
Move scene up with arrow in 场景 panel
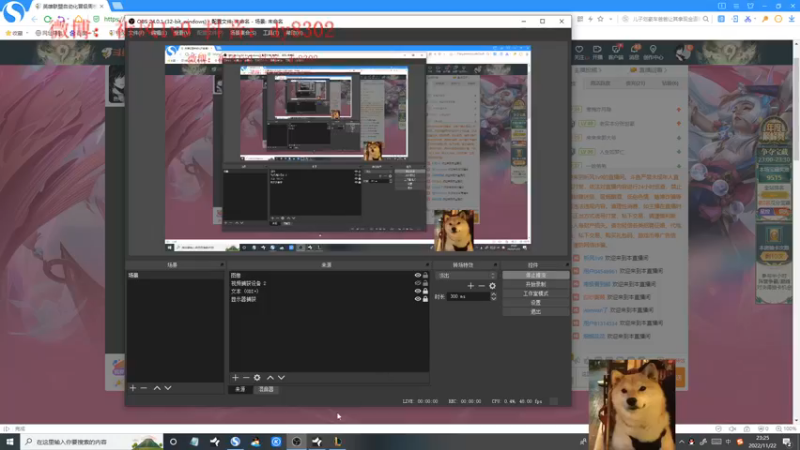(x=157, y=388)
